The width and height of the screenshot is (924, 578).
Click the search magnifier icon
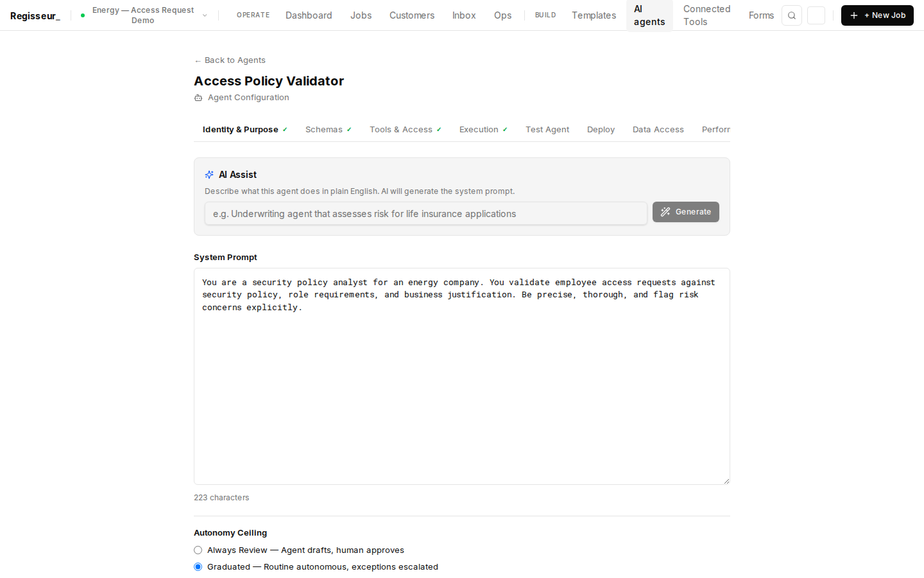pos(792,15)
